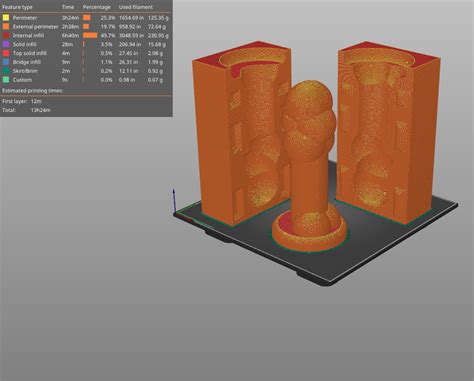The image size is (474, 381).
Task: Click the 25.3% Perimeter percentage
Action: 108,18
